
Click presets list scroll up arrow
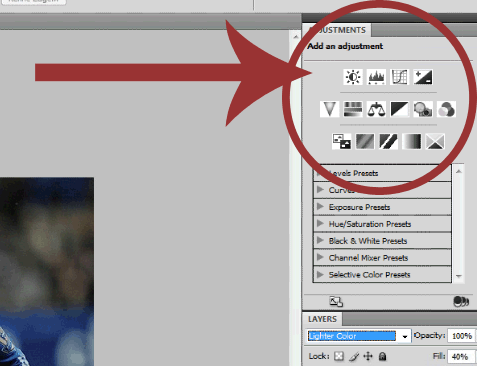point(459,171)
